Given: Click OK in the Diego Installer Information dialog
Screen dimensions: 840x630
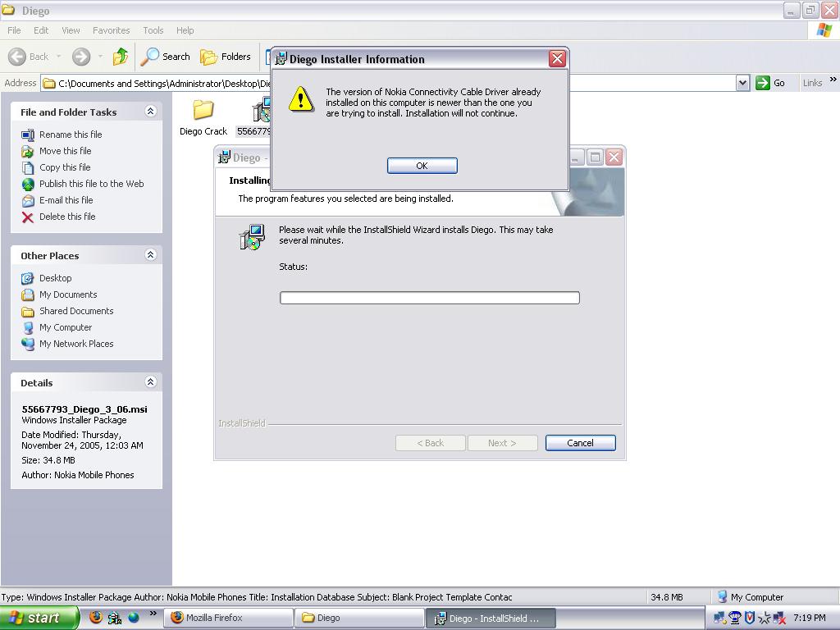Looking at the screenshot, I should coord(422,166).
